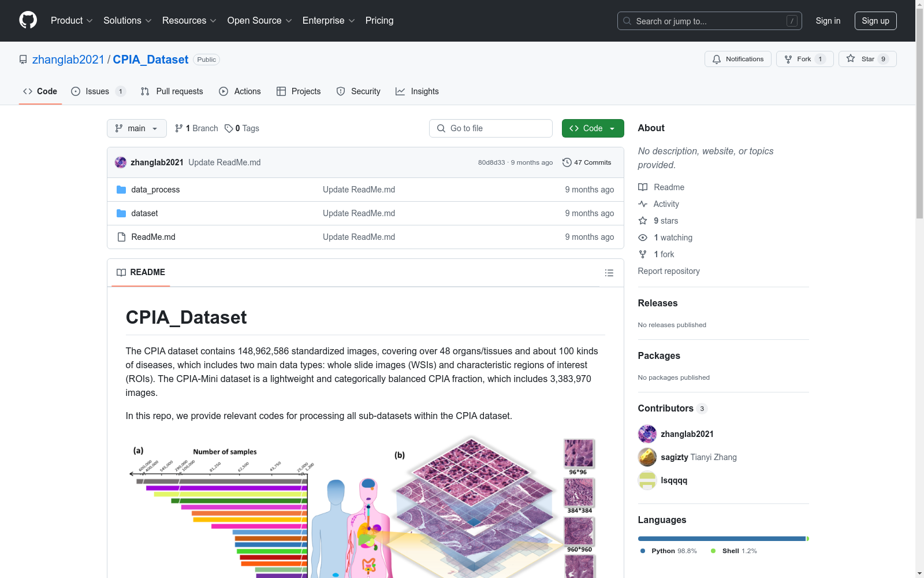This screenshot has height=578, width=924.
Task: Open the README outline list icon
Action: (x=609, y=273)
